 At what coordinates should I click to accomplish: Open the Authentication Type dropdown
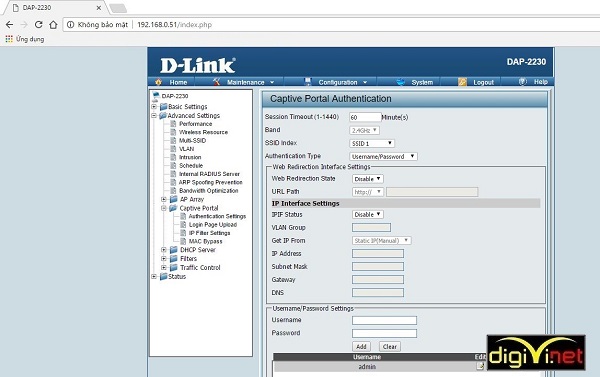click(x=383, y=156)
